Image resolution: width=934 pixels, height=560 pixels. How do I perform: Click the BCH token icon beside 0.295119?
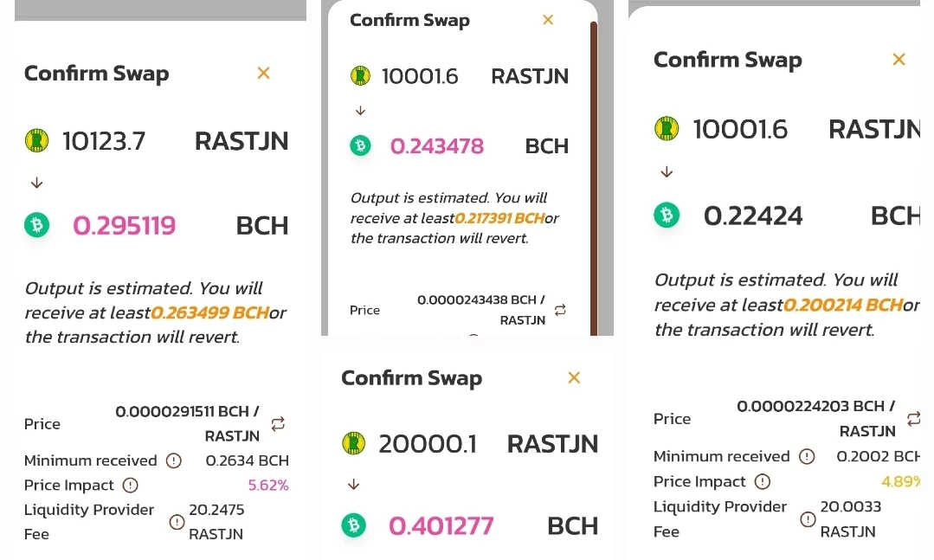36,225
